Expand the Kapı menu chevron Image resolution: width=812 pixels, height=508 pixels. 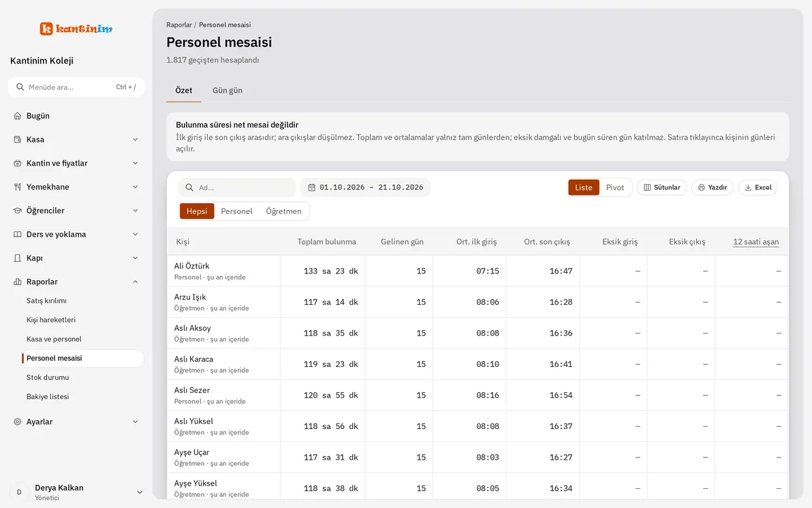pyautogui.click(x=135, y=258)
